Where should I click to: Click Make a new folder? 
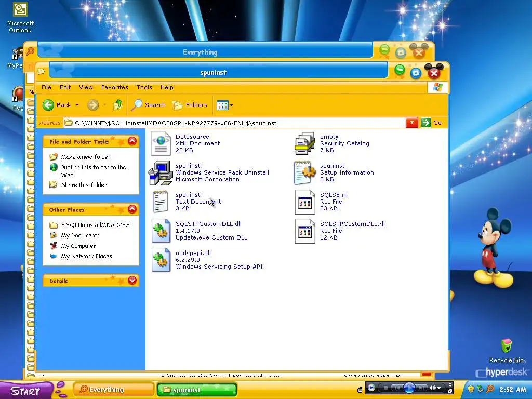click(80, 157)
